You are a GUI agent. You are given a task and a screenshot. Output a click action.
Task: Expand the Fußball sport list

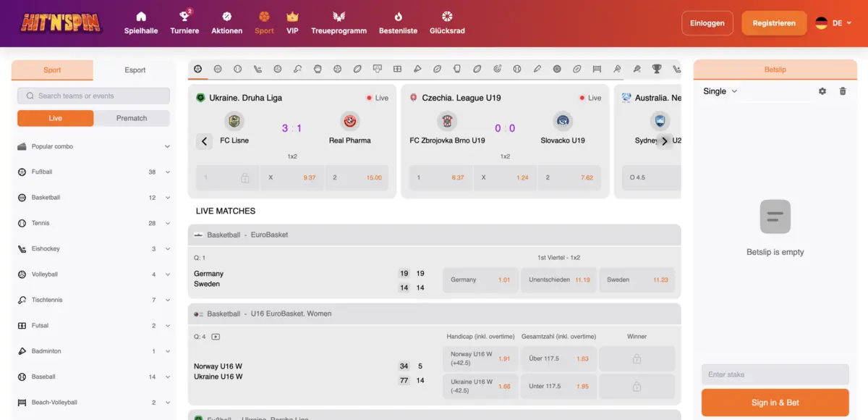point(167,172)
